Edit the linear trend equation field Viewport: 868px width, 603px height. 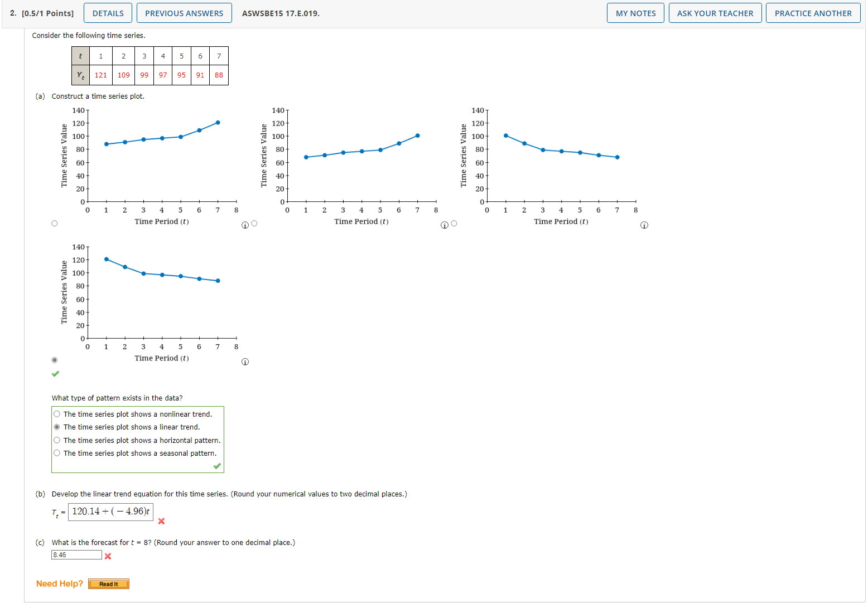tap(110, 512)
